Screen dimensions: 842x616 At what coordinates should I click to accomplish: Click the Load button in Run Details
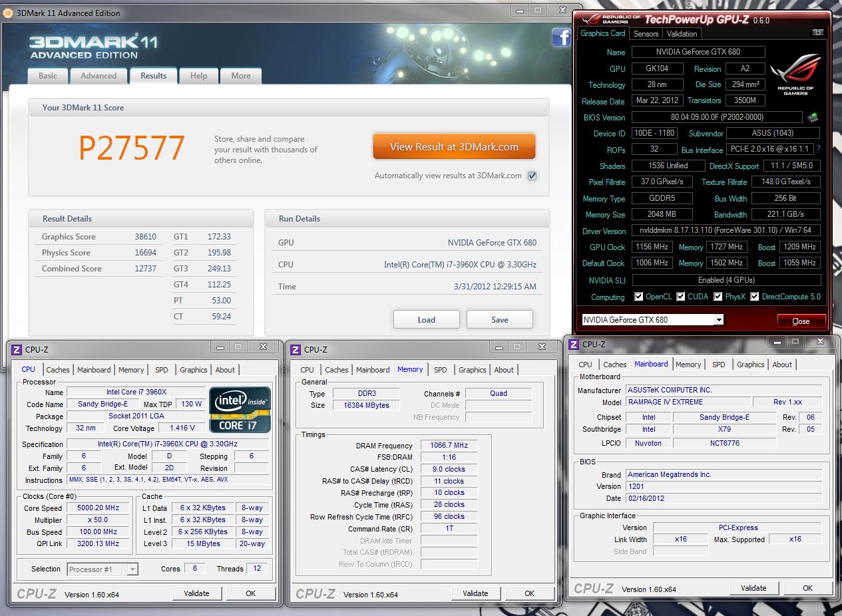pyautogui.click(x=427, y=319)
